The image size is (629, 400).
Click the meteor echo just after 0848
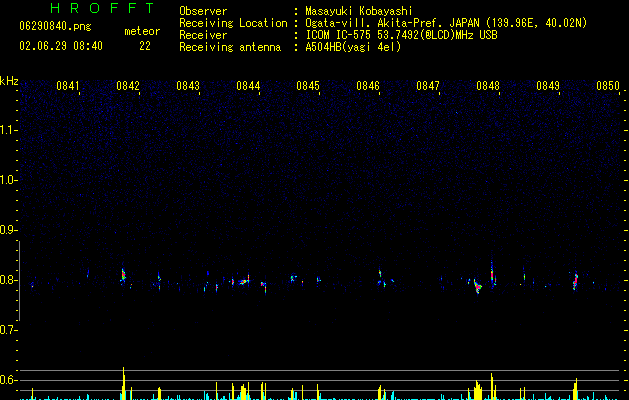(493, 274)
